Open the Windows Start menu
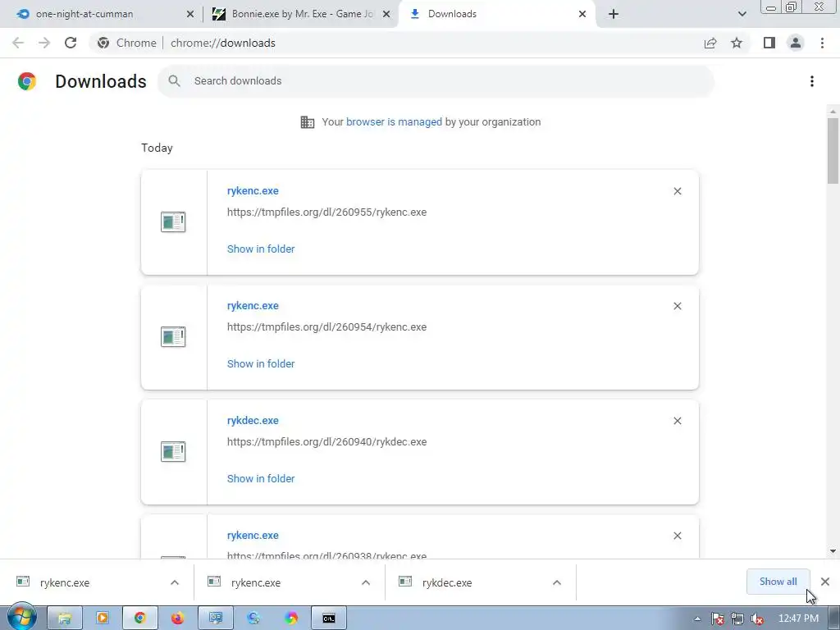This screenshot has height=630, width=840. tap(21, 618)
